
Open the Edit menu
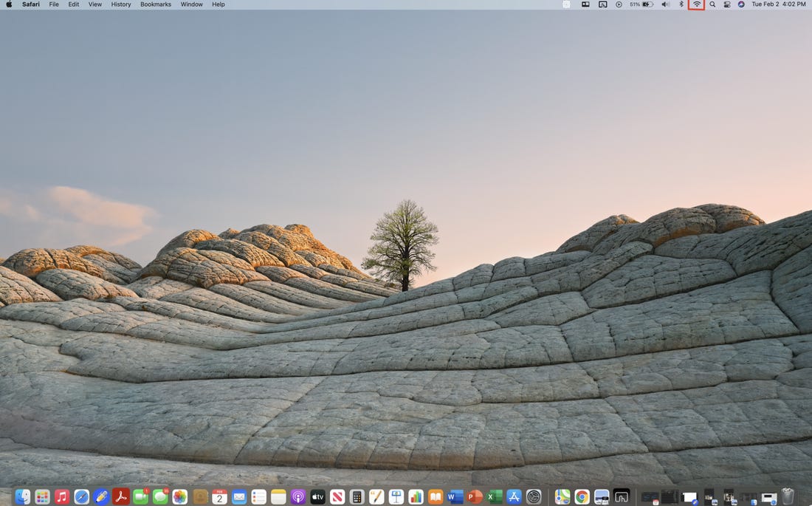pos(74,4)
